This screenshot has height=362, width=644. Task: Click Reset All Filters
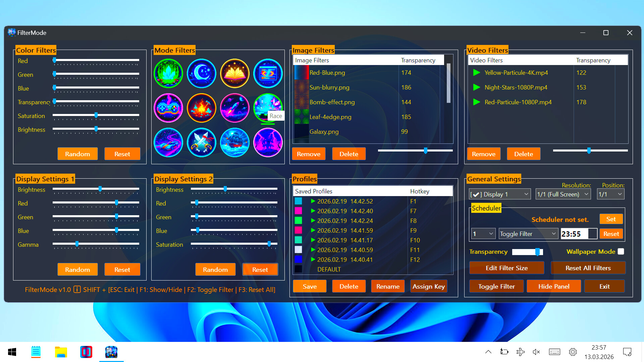click(588, 268)
